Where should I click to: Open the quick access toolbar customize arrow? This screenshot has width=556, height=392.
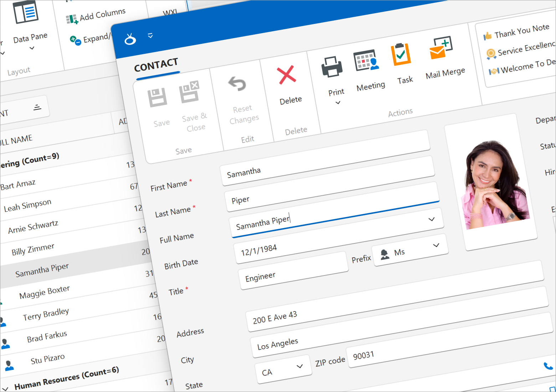(150, 35)
